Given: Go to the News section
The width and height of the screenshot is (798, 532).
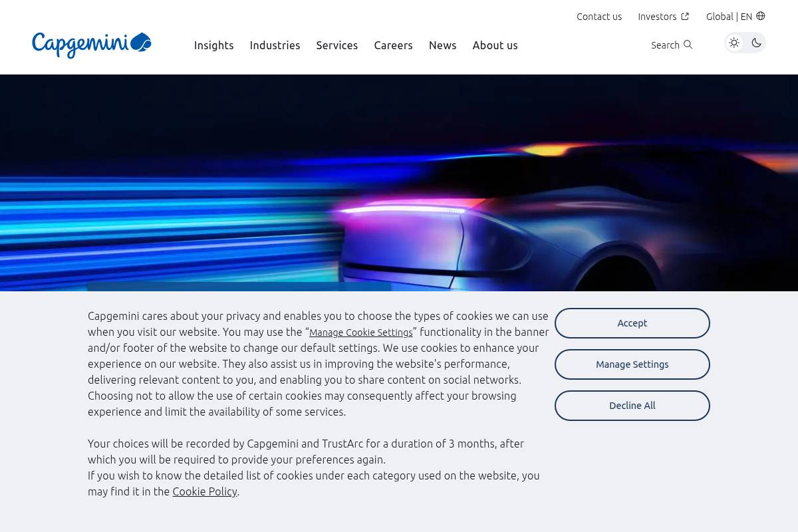Looking at the screenshot, I should (443, 45).
